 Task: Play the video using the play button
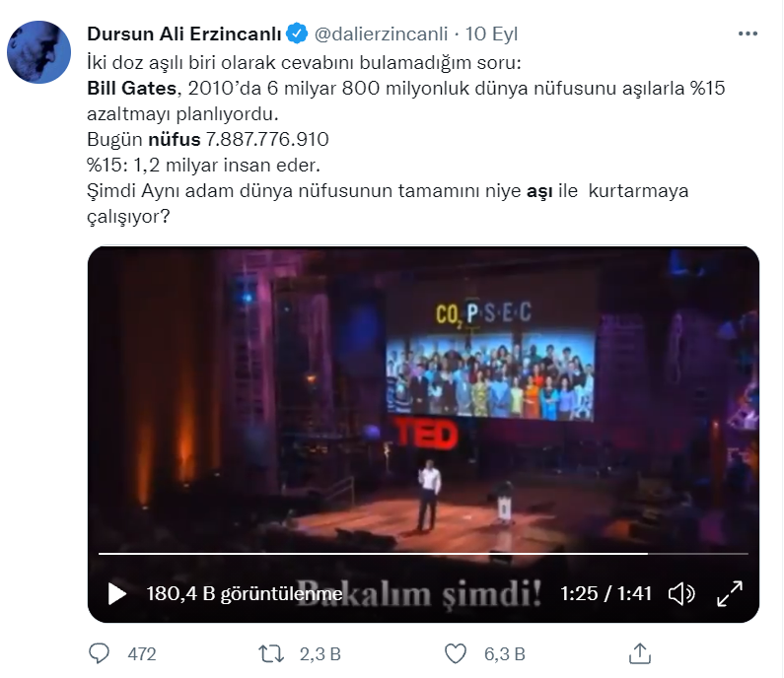coord(117,593)
